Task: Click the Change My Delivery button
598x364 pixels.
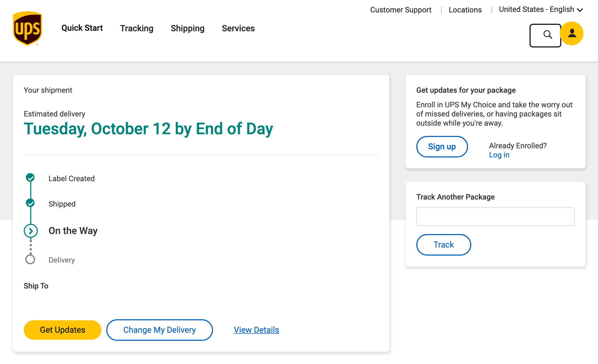Action: pos(159,330)
